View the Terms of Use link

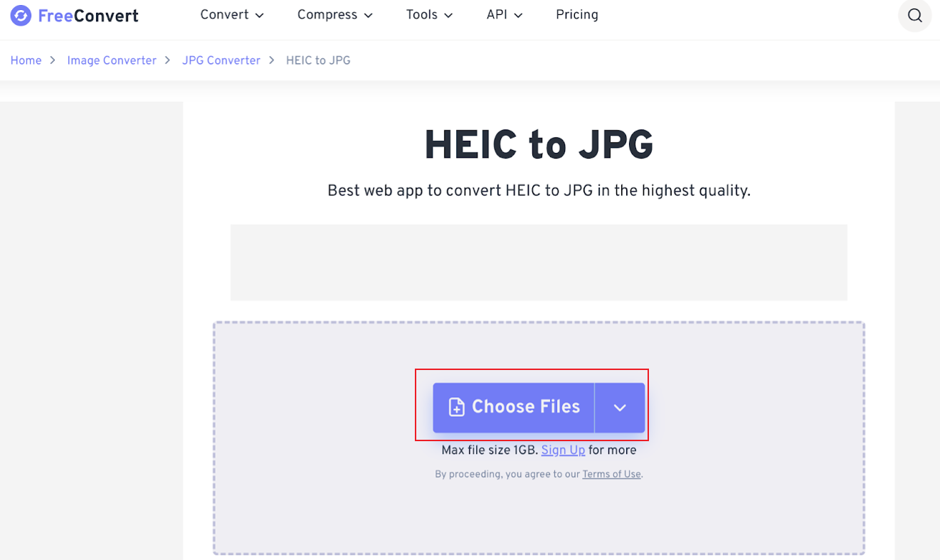pyautogui.click(x=611, y=474)
